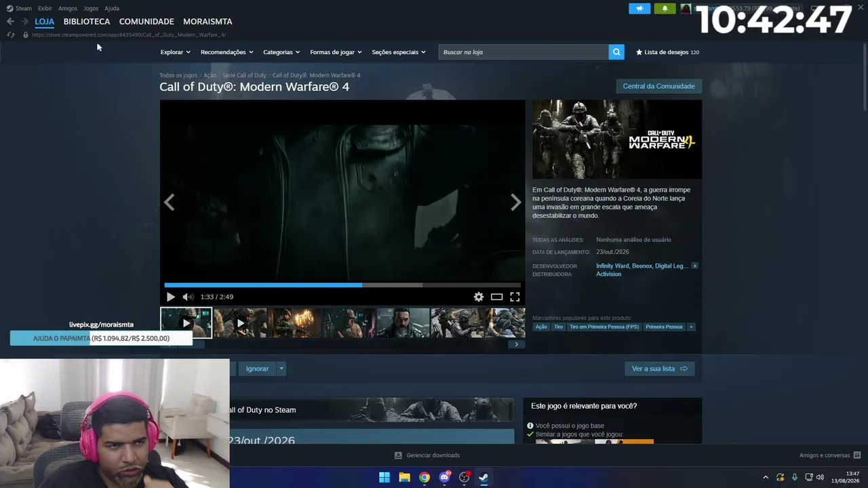
Task: Click the microphone tray icon
Action: pos(795,477)
